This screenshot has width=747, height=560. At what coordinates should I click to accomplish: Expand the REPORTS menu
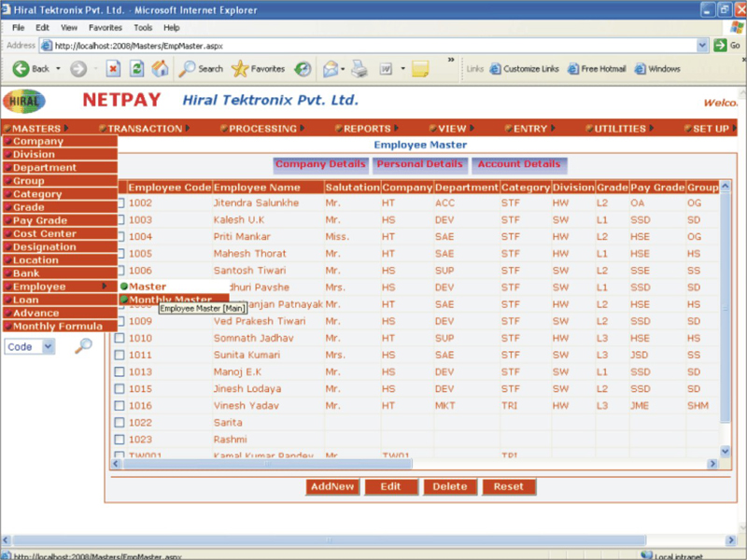367,129
